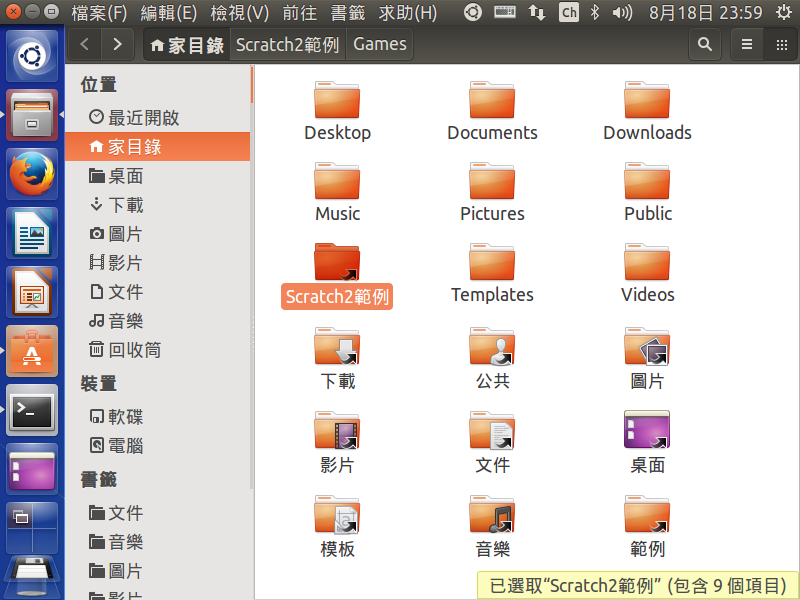
Task: Open 回收筒 in sidebar
Action: click(158, 351)
